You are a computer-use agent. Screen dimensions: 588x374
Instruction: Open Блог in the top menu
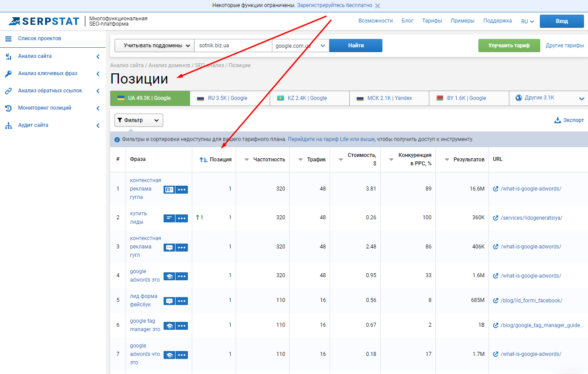click(x=408, y=21)
